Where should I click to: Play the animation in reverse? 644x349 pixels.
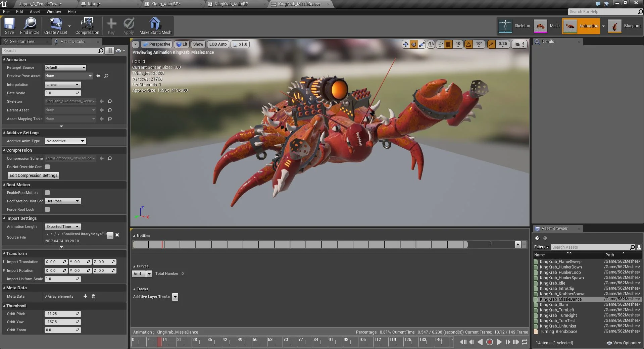click(480, 342)
